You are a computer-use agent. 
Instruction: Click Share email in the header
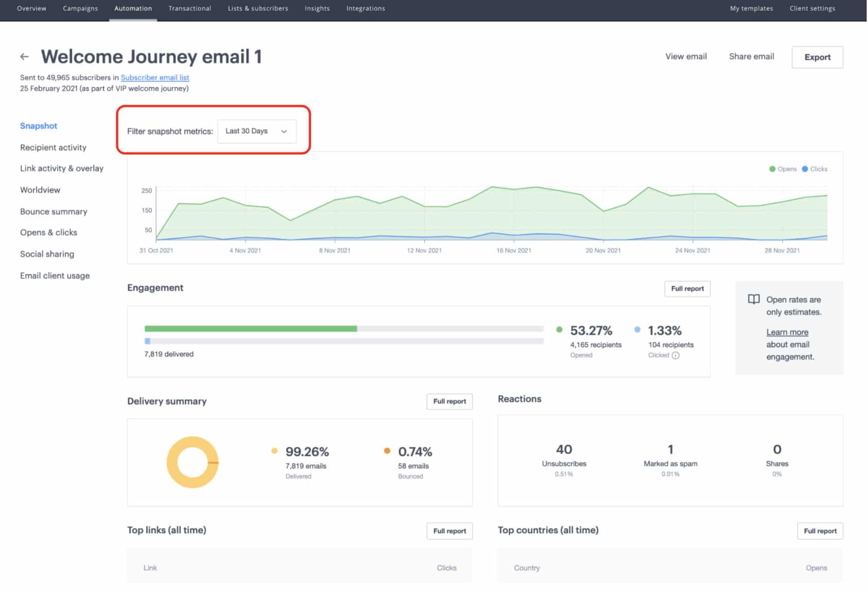pyautogui.click(x=751, y=57)
